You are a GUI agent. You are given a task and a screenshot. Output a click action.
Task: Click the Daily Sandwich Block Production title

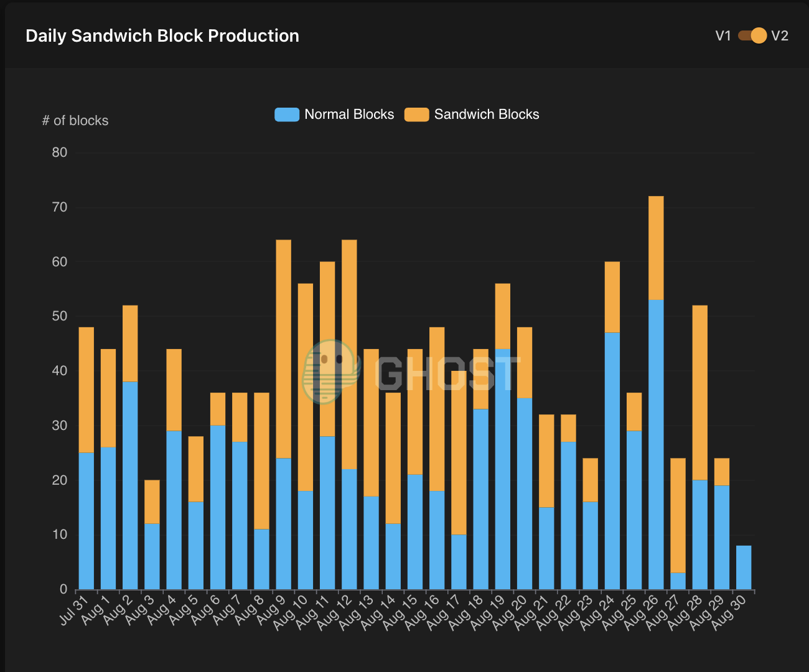coord(162,35)
